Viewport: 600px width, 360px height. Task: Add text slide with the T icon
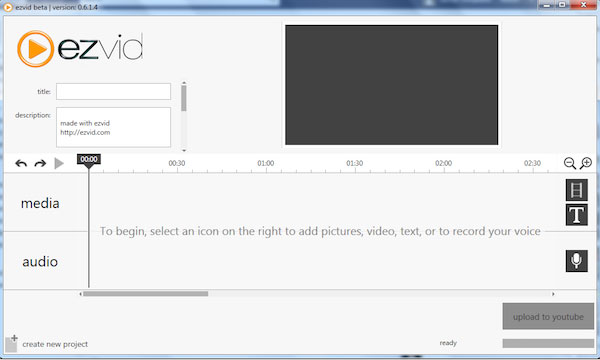pos(577,215)
